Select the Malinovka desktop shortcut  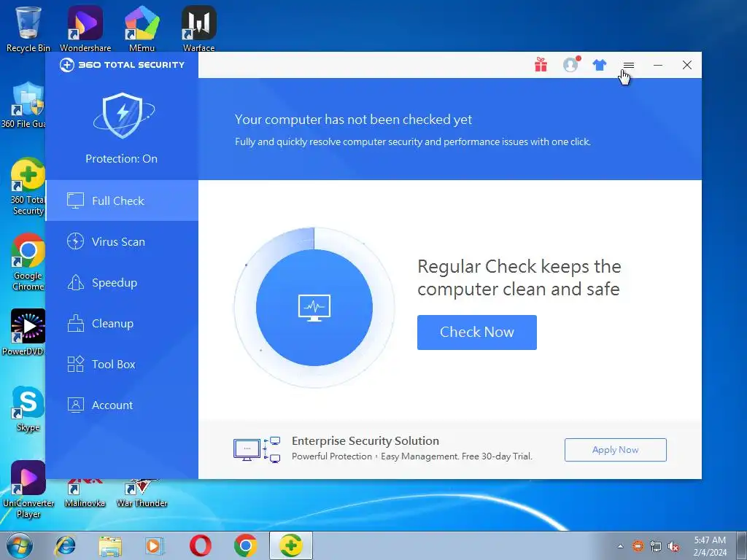(x=85, y=494)
